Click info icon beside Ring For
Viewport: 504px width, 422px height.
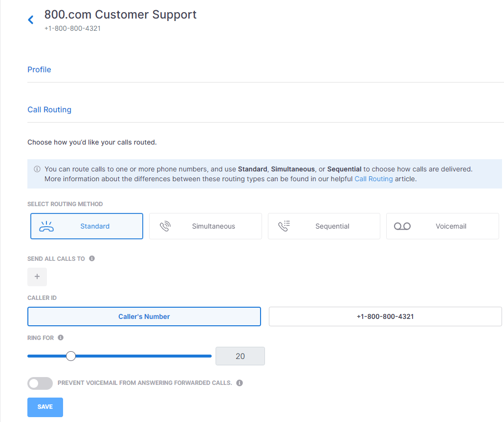61,338
